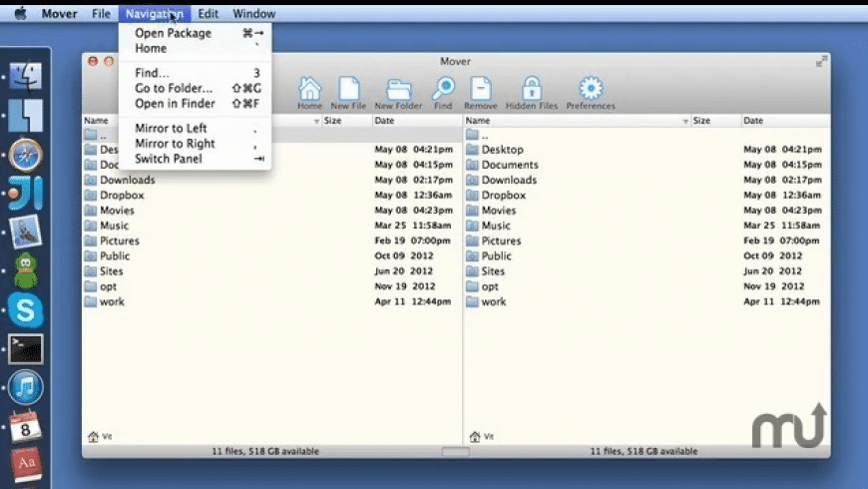The width and height of the screenshot is (868, 489).
Task: Open Terminal from the Dock
Action: [26, 349]
